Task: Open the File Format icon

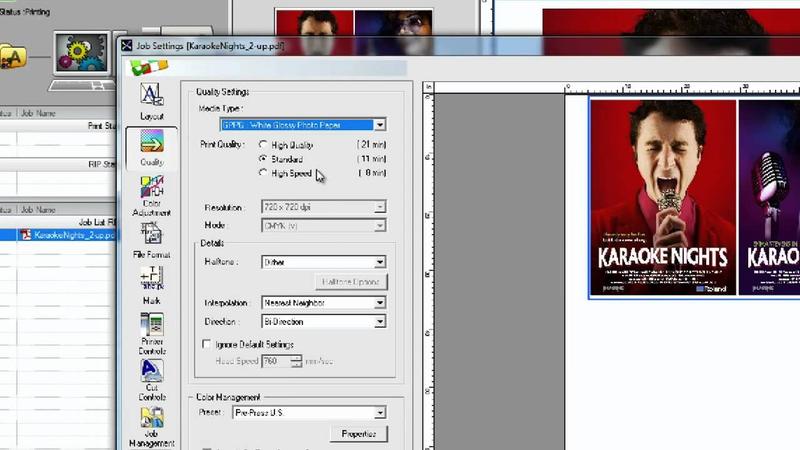Action: point(152,240)
